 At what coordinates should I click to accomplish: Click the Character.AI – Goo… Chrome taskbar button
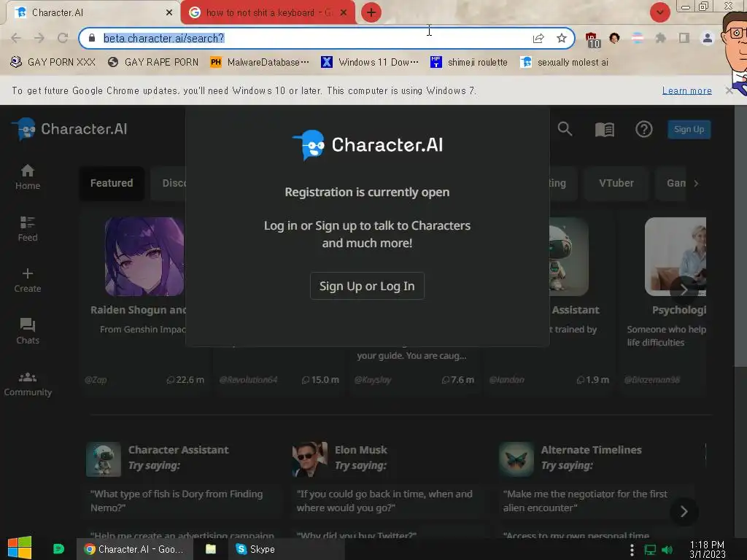click(135, 549)
